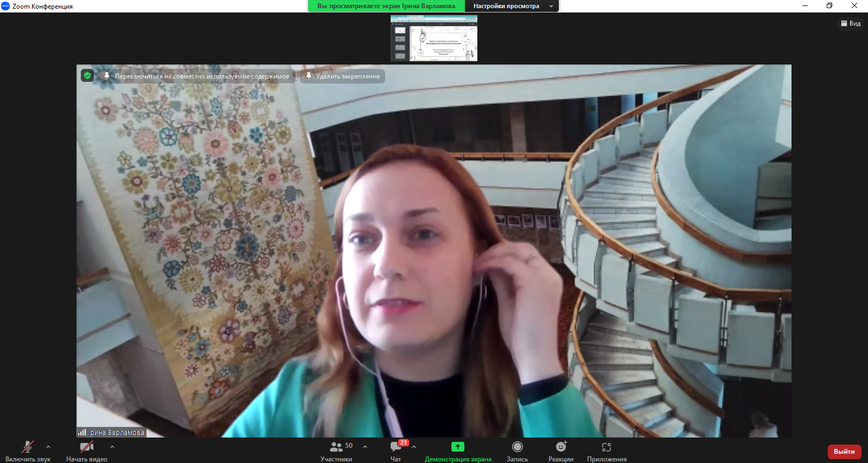
Task: Switch to shared content button
Action: click(x=196, y=76)
